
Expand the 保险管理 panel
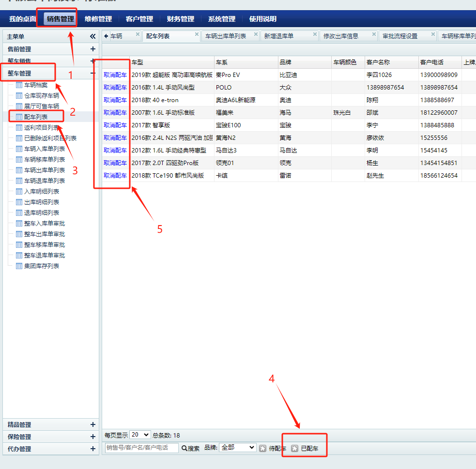[92, 437]
